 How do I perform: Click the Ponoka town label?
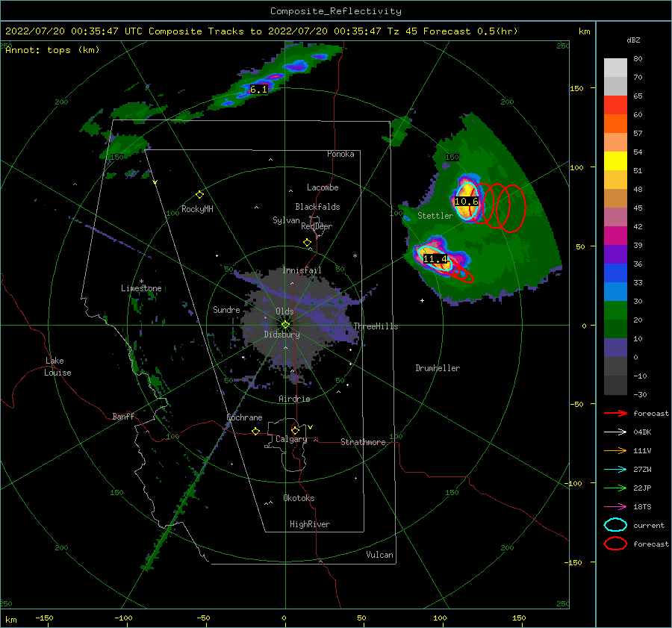point(340,154)
